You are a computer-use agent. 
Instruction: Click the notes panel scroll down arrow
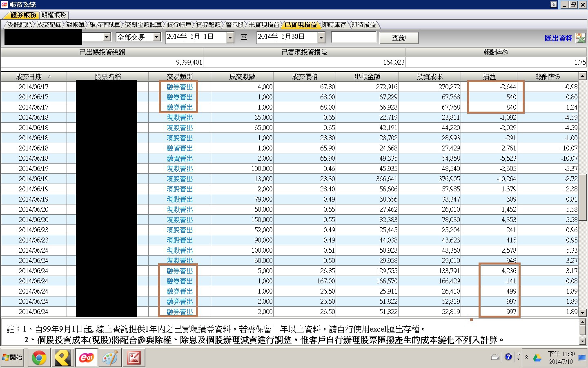coord(583,341)
